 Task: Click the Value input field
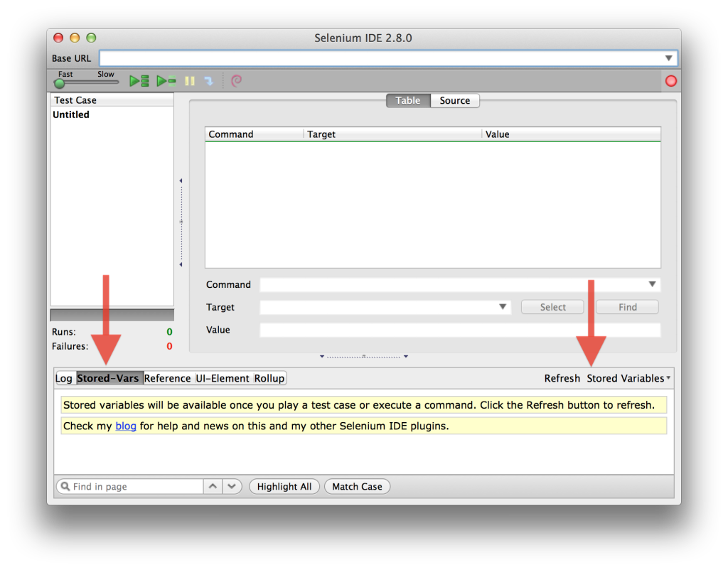[x=460, y=330]
